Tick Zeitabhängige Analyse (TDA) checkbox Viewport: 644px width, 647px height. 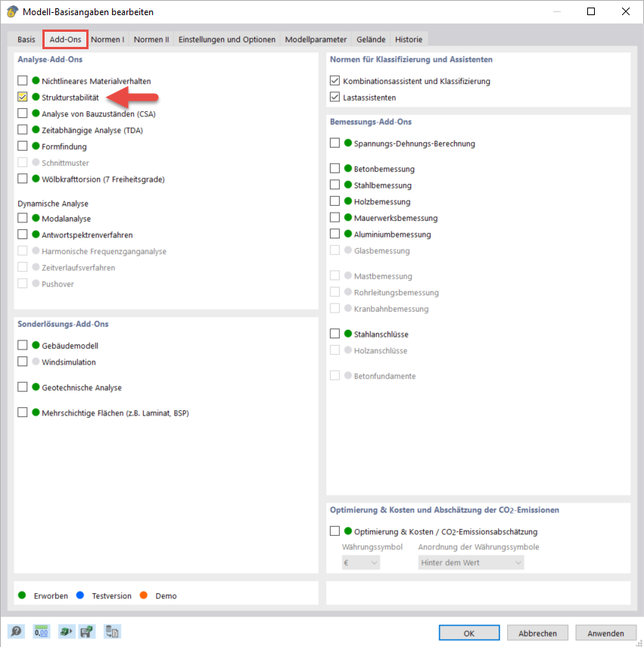coord(23,129)
